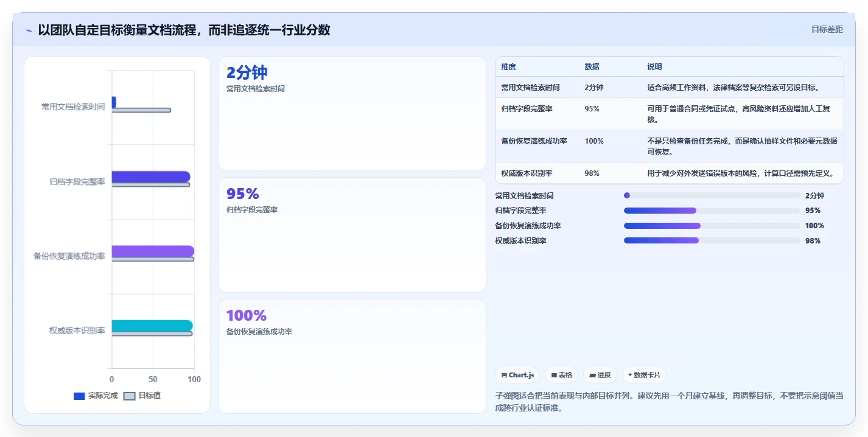Click the 备份恢复演练成功率 chart axis label
Screen dimensions: 868x437
[x=69, y=256]
